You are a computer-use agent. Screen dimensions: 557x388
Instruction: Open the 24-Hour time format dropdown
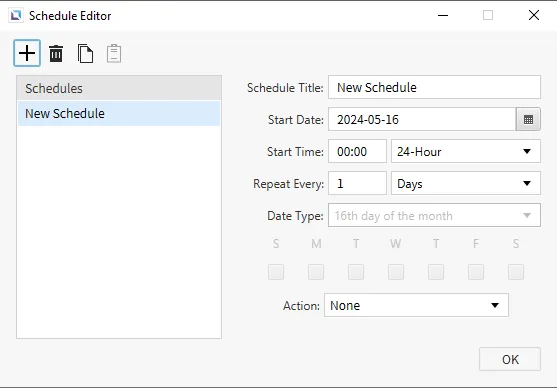[x=466, y=151]
